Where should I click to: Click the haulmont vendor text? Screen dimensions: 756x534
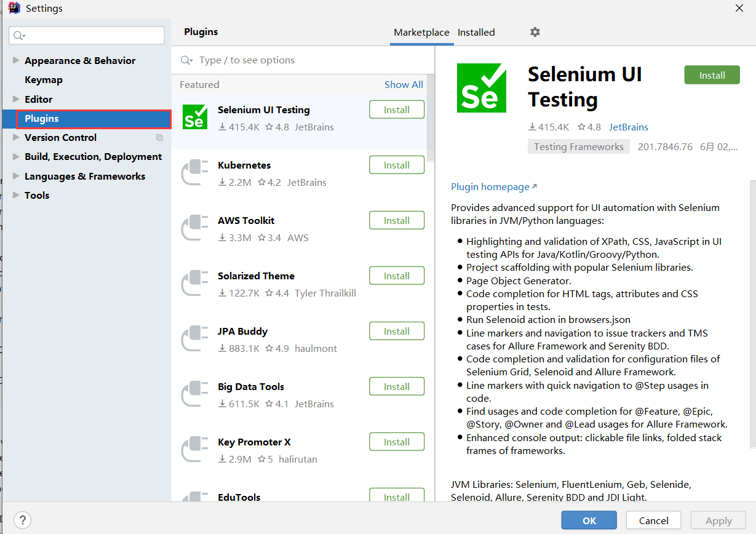click(x=316, y=348)
